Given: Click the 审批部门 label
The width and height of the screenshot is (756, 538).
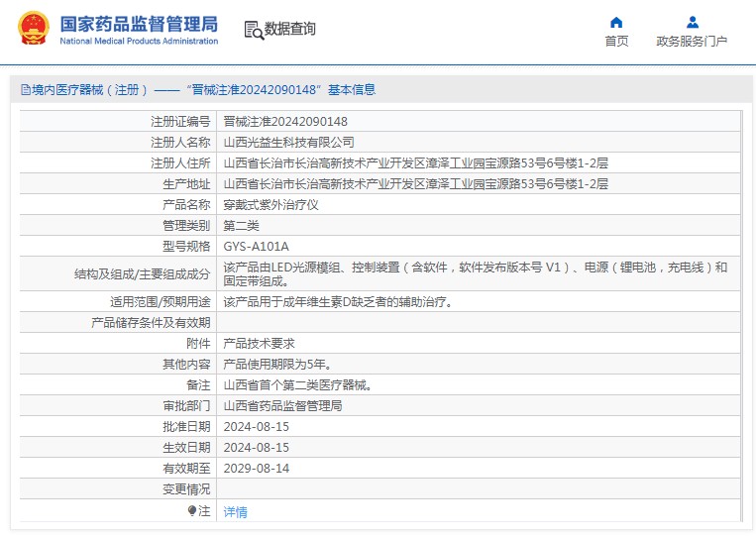Looking at the screenshot, I should click(x=186, y=405).
